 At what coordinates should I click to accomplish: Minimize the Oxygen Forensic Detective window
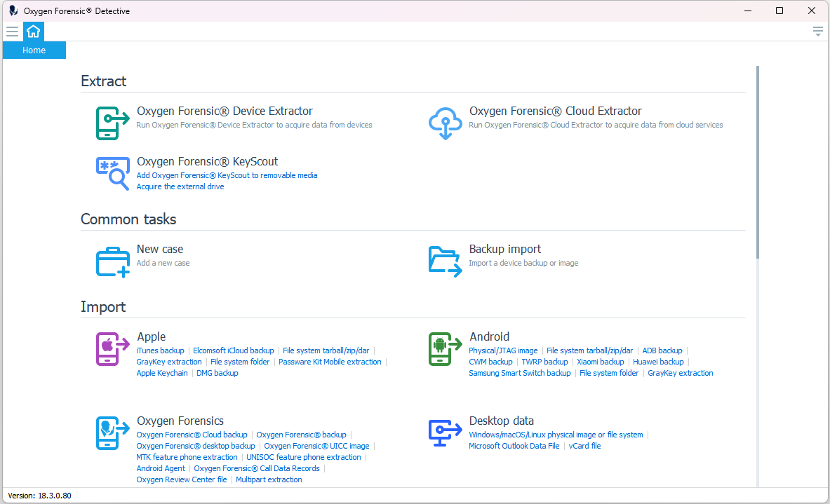point(747,11)
